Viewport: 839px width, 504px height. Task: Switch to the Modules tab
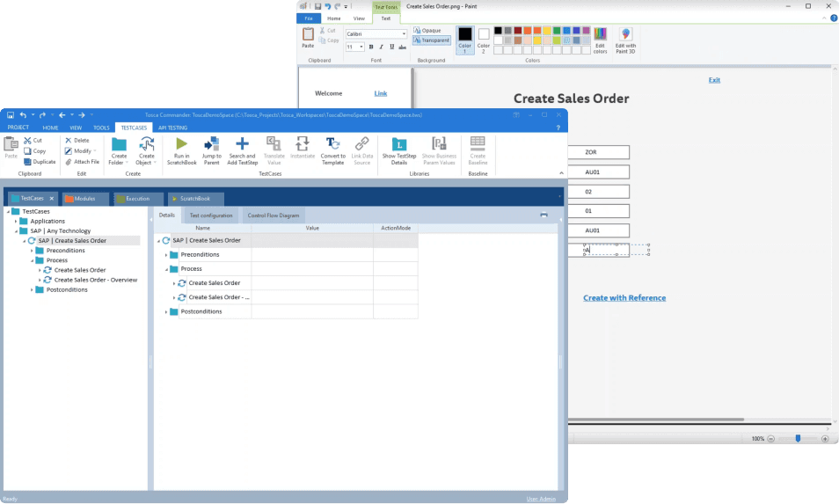84,199
